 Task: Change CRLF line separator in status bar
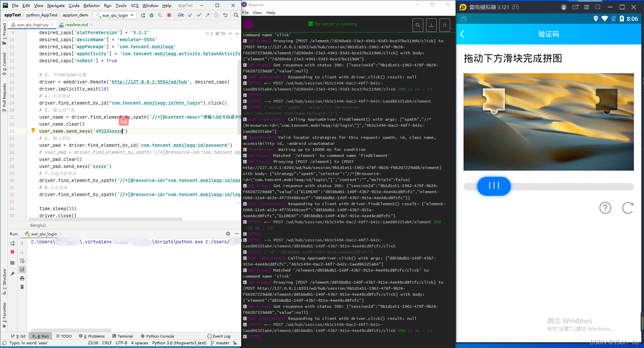point(107,343)
